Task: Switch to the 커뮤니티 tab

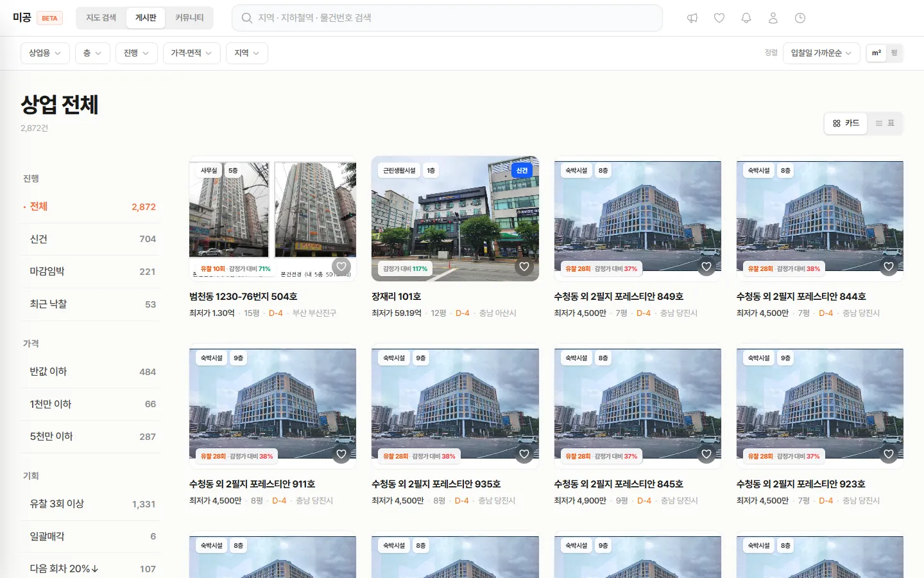Action: click(189, 18)
